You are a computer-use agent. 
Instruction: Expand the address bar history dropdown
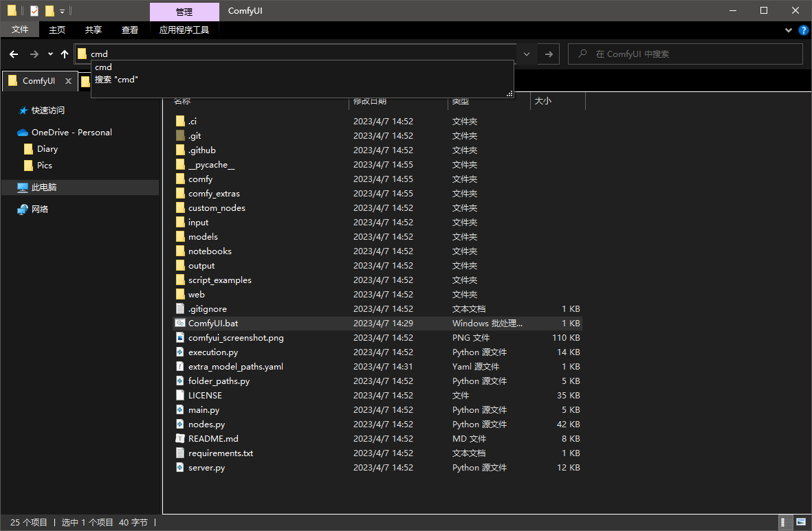pos(527,54)
